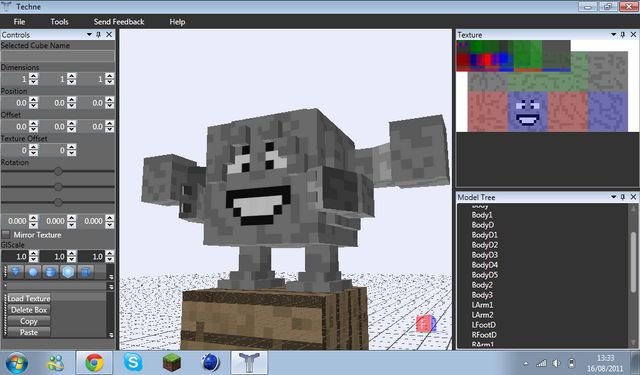
Task: Select BodyD1 in the Model Tree
Action: point(484,235)
